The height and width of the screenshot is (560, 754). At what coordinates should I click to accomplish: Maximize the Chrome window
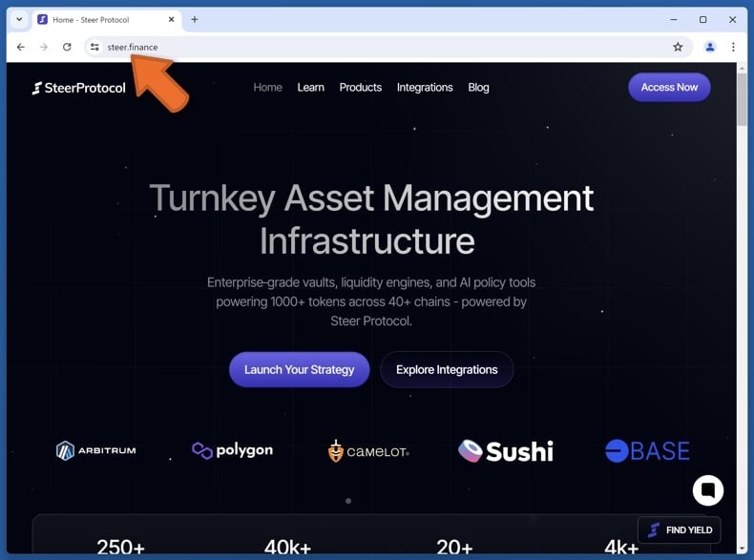click(703, 20)
